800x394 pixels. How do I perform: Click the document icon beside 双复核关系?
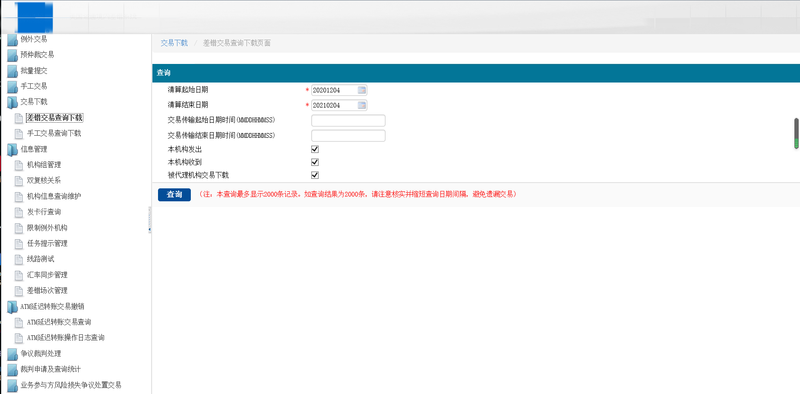pos(19,181)
